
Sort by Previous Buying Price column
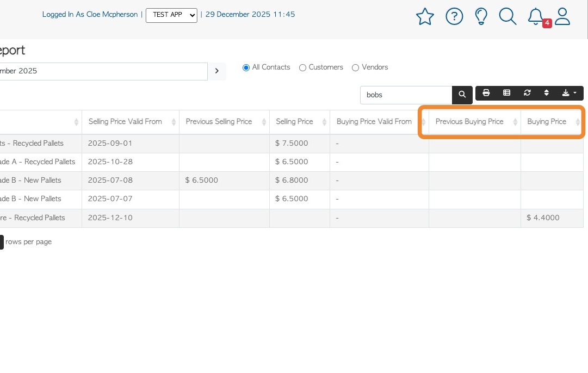pyautogui.click(x=475, y=122)
